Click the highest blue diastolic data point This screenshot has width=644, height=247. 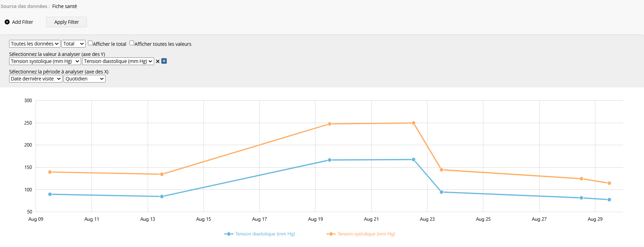(x=413, y=160)
